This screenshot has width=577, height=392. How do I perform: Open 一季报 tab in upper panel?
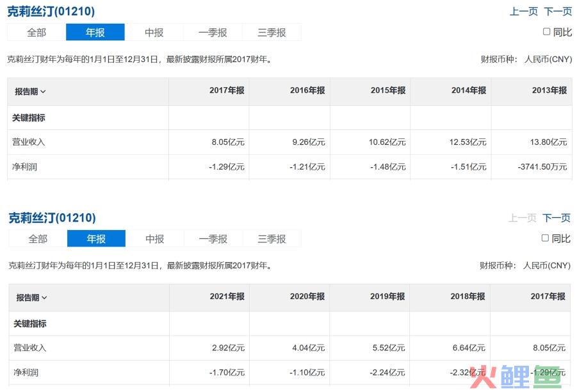click(213, 33)
